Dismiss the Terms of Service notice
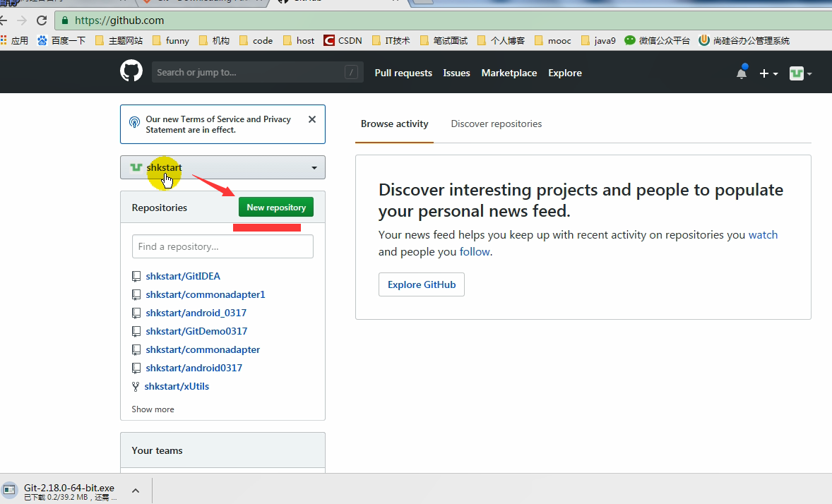 point(312,119)
